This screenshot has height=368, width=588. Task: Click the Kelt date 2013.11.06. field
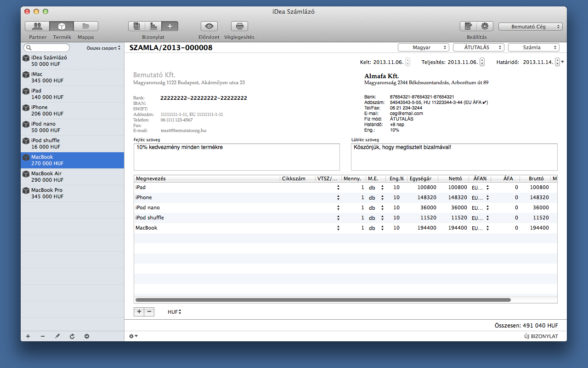tap(388, 62)
